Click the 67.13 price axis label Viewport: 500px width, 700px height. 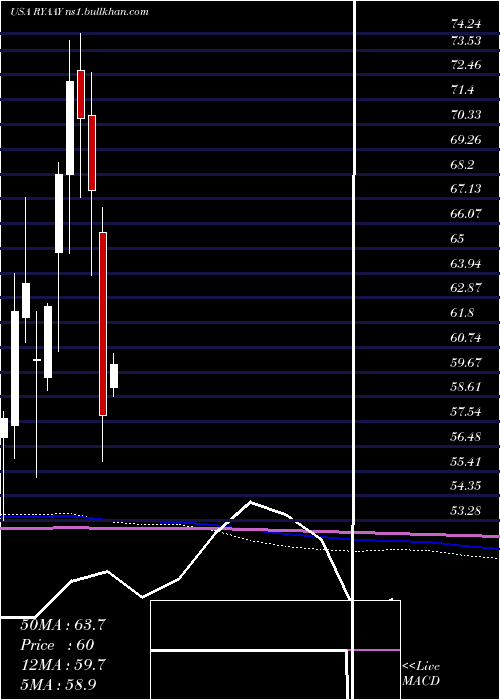point(467,189)
